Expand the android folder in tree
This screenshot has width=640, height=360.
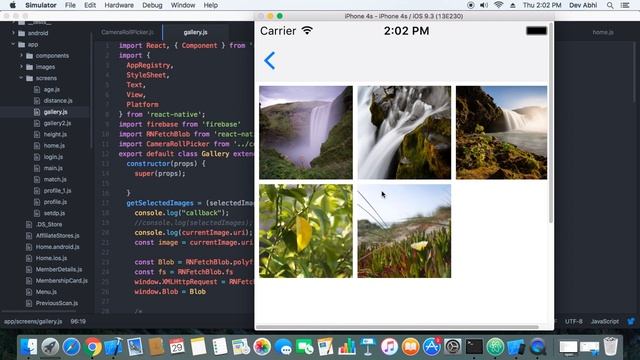click(x=14, y=33)
